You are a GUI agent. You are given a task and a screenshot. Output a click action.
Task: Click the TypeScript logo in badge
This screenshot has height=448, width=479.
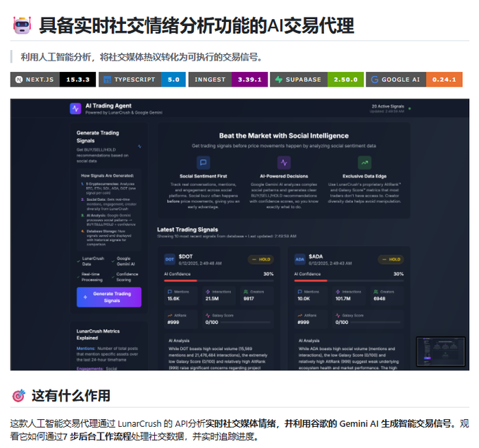107,80
